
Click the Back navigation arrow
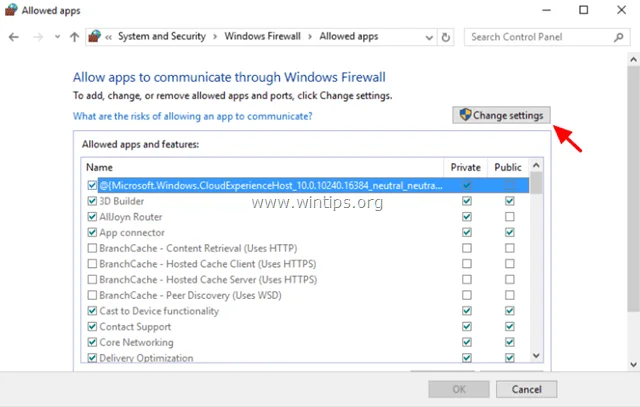(x=14, y=37)
